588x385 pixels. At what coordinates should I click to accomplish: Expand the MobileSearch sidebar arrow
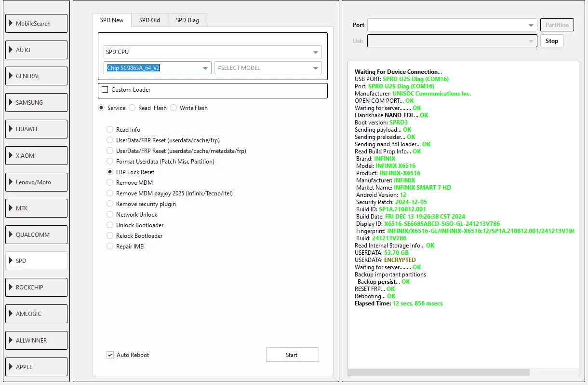(x=11, y=24)
